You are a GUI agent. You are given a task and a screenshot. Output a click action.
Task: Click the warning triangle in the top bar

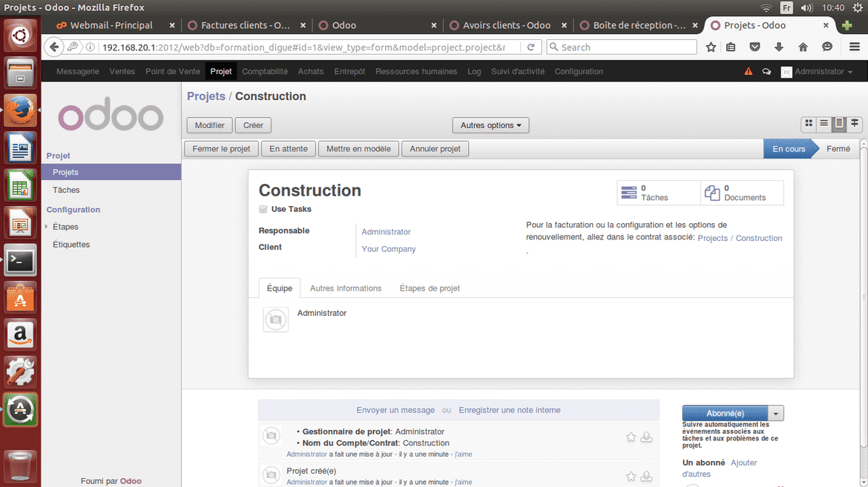click(747, 71)
